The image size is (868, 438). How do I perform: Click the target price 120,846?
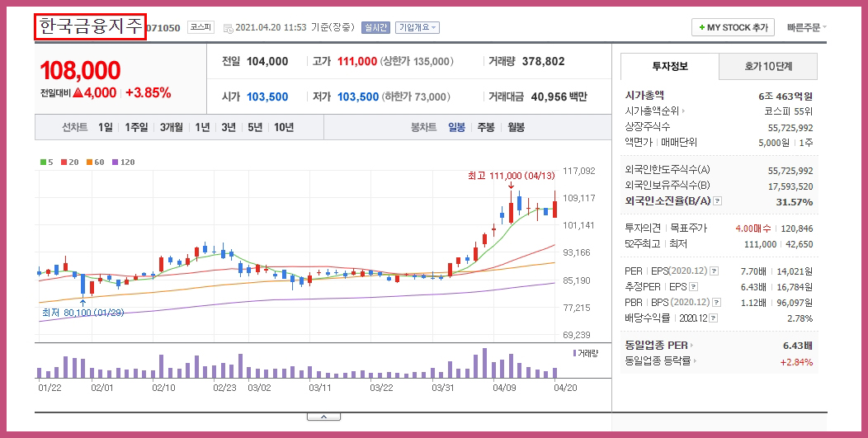pyautogui.click(x=796, y=228)
